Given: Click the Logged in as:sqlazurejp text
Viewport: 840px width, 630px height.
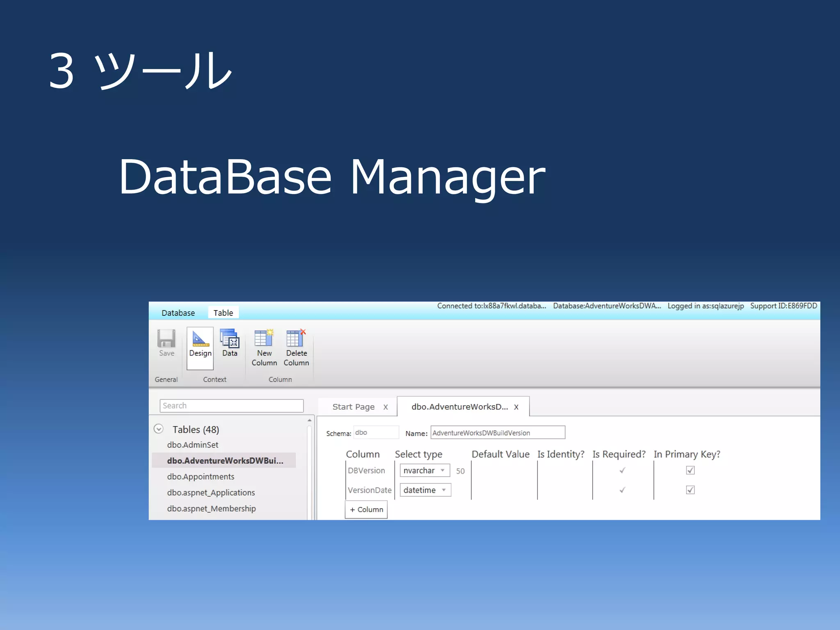Looking at the screenshot, I should (705, 306).
